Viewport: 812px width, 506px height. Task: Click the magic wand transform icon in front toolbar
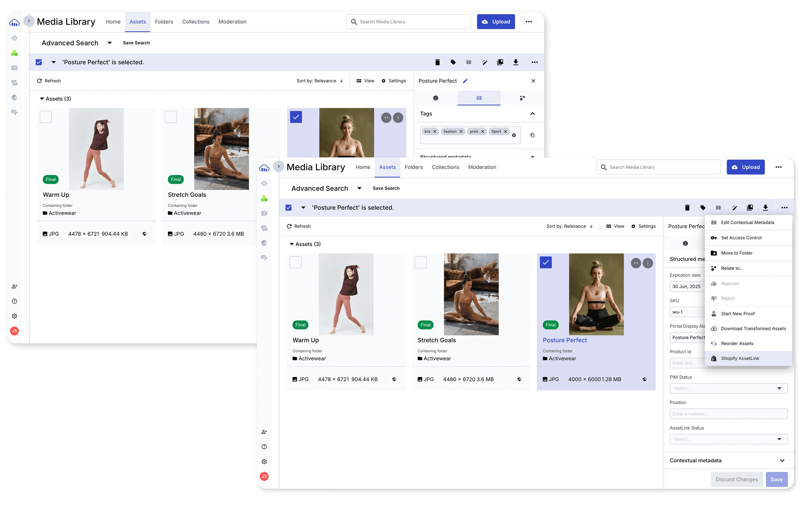click(734, 208)
